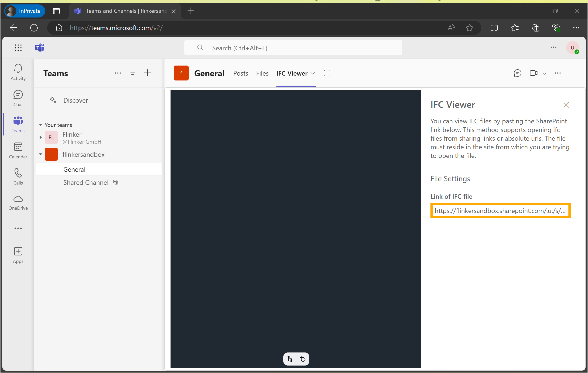The height and width of the screenshot is (373, 588).
Task: Open browser Collections
Action: click(535, 28)
